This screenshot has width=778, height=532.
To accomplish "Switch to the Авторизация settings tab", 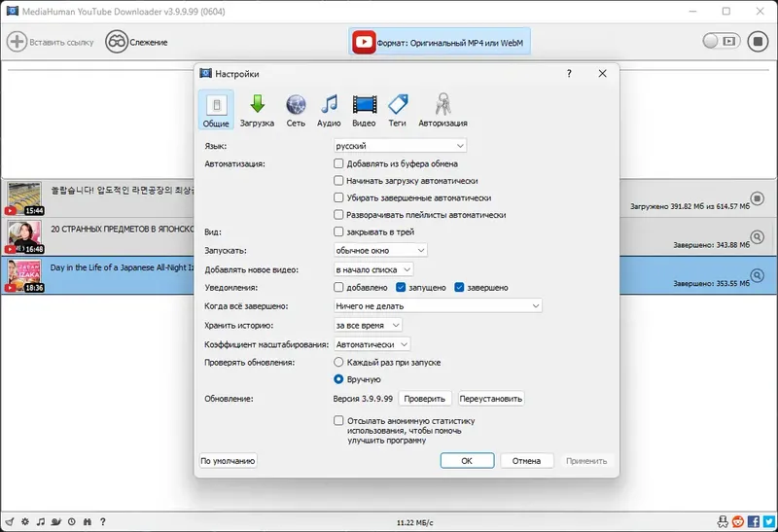I will coord(442,110).
